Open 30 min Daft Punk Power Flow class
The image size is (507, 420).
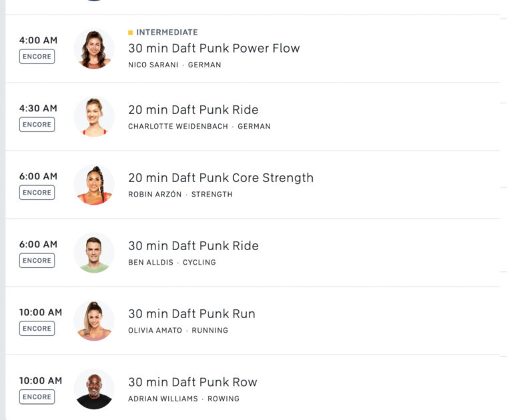coord(213,48)
